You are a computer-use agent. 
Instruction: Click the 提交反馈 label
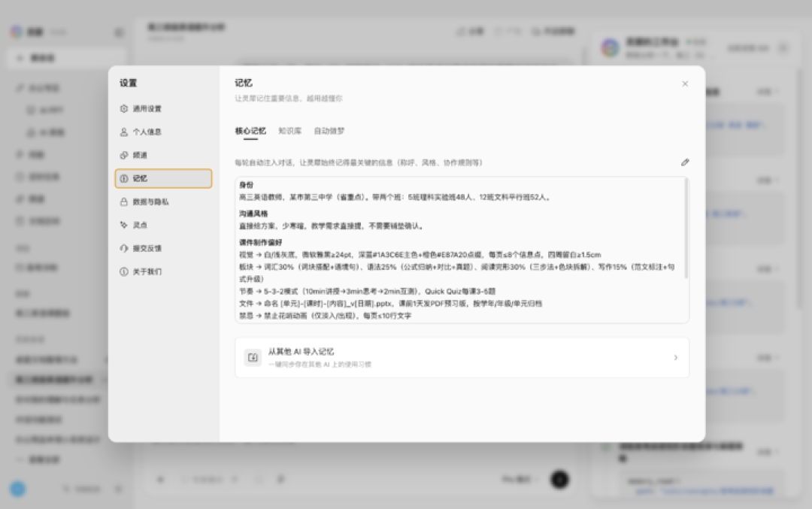click(147, 249)
